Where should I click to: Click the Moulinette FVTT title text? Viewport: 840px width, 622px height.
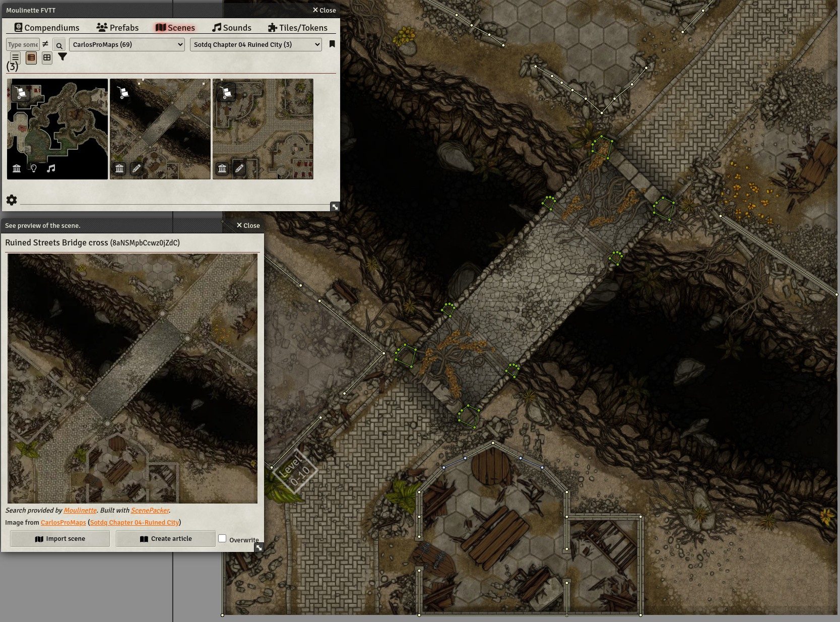click(x=31, y=10)
